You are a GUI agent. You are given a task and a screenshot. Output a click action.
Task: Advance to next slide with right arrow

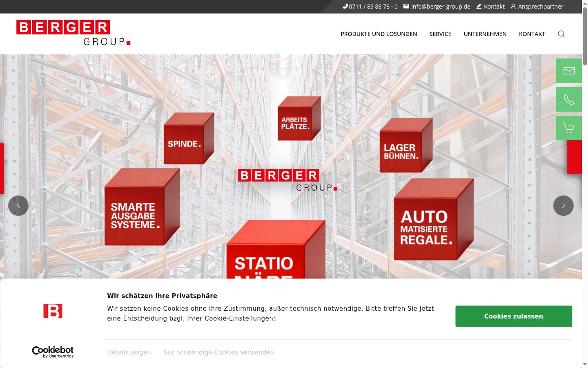click(x=563, y=206)
